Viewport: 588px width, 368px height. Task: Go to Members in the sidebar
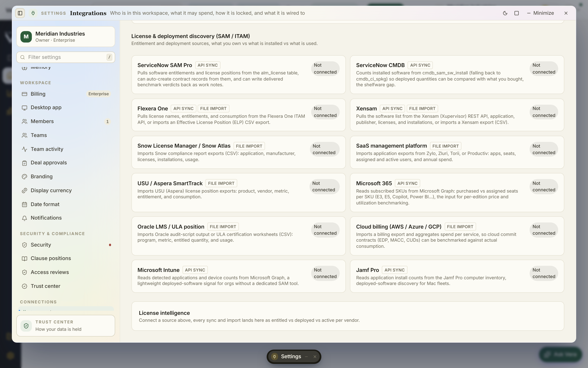pos(66,121)
